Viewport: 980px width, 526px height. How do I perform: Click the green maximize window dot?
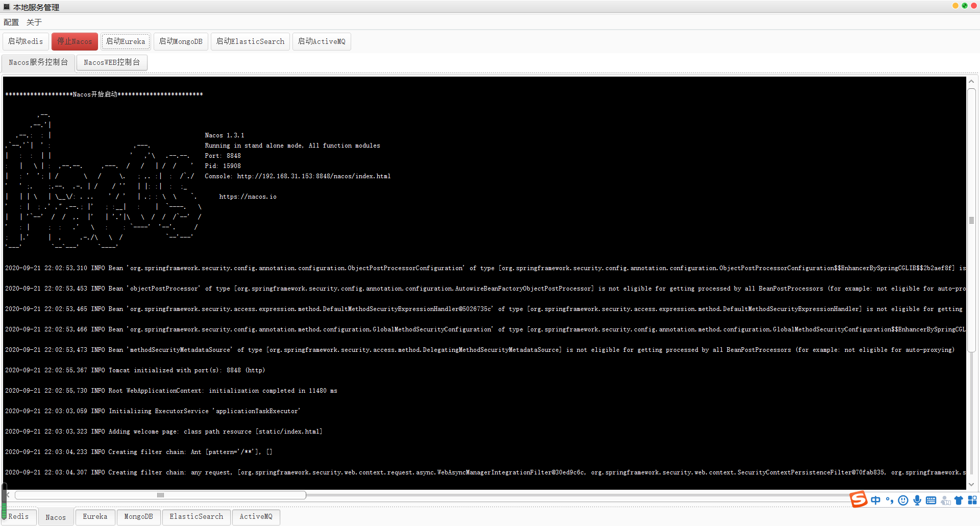pyautogui.click(x=965, y=6)
